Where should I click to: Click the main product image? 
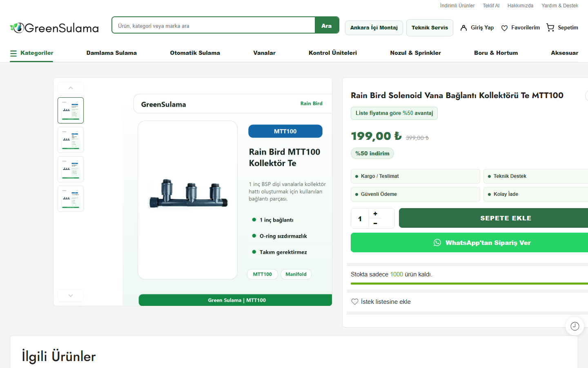227,192
